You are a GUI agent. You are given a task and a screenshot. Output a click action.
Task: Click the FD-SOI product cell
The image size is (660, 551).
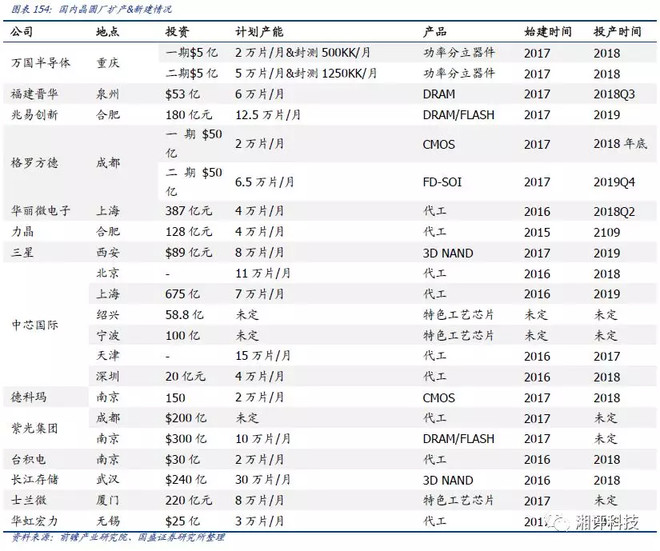tap(442, 182)
